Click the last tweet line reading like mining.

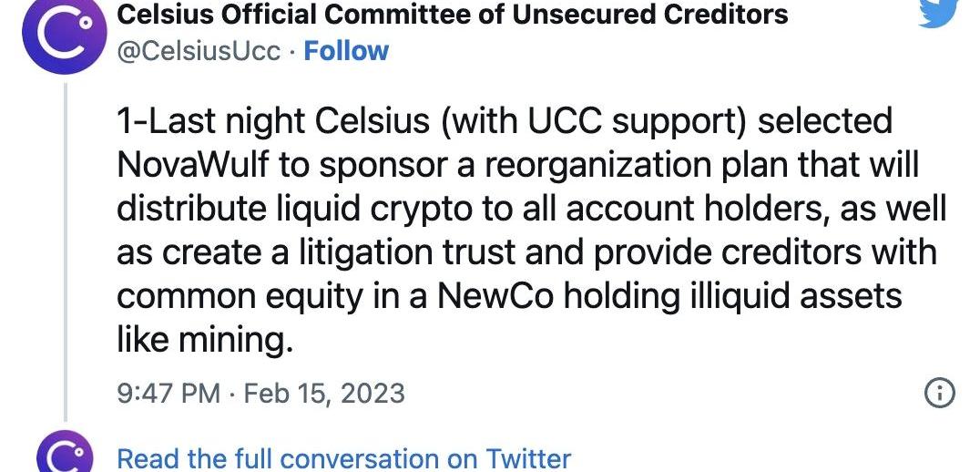click(205, 342)
